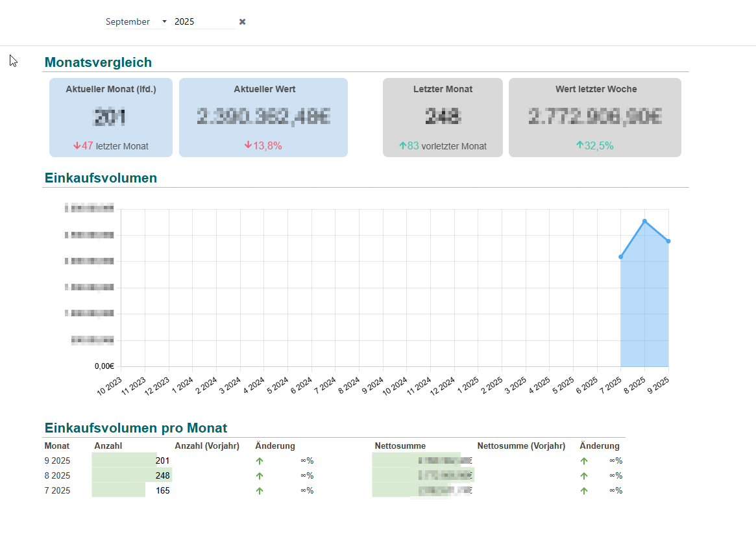Click the 7 2025 row month cell
This screenshot has width=756, height=541.
[57, 491]
